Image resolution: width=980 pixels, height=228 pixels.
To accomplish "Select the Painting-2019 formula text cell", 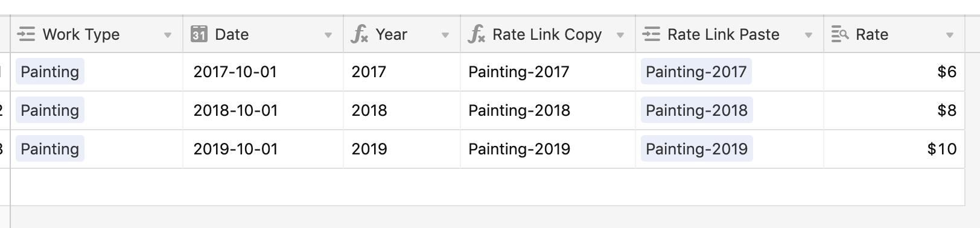I will (548, 149).
